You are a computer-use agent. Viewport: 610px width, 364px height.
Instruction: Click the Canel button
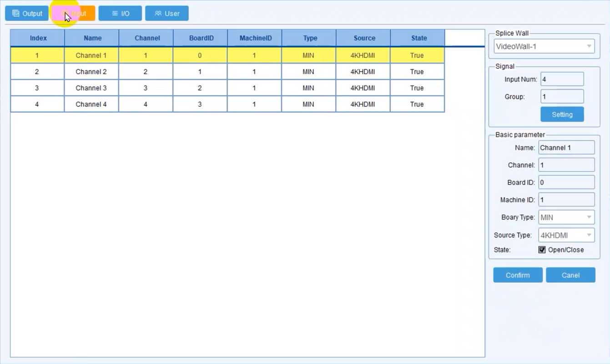click(570, 275)
